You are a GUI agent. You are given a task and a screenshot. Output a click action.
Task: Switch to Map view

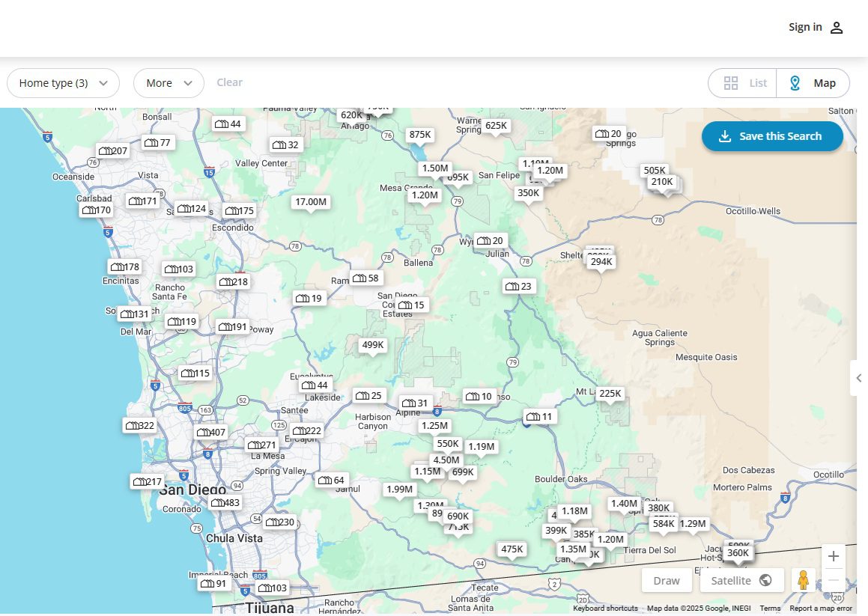tap(813, 83)
